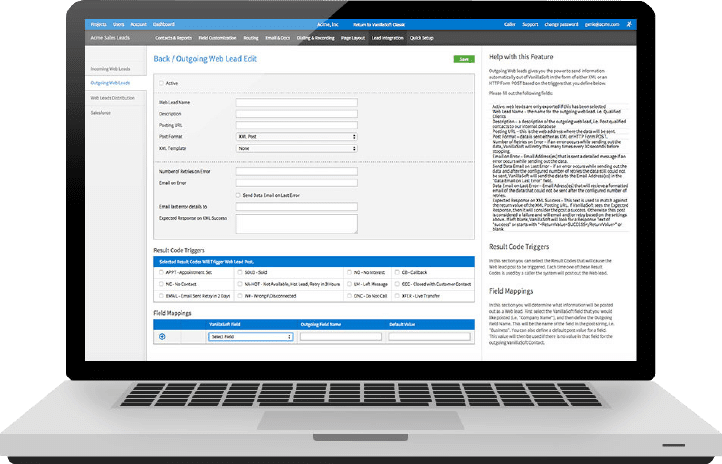Enable the Active checkbox
Screen dimensions: 722x464
(161, 83)
